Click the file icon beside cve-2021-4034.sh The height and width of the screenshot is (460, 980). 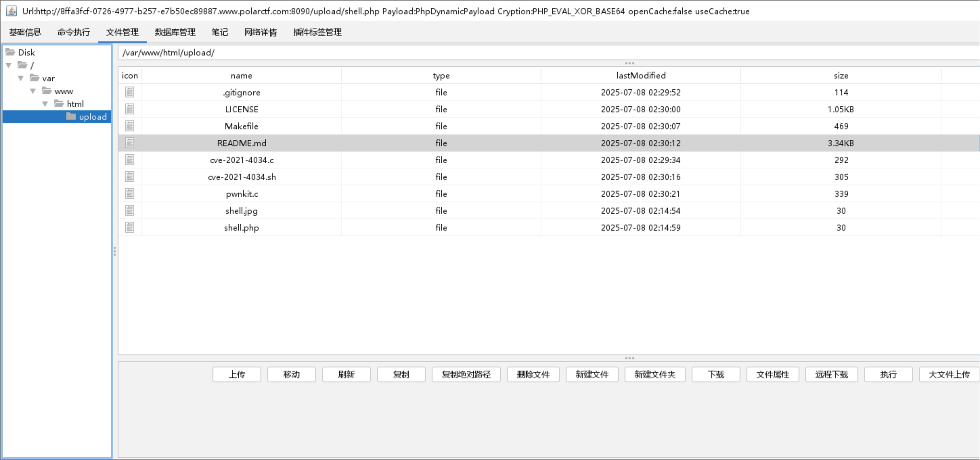pyautogui.click(x=129, y=177)
